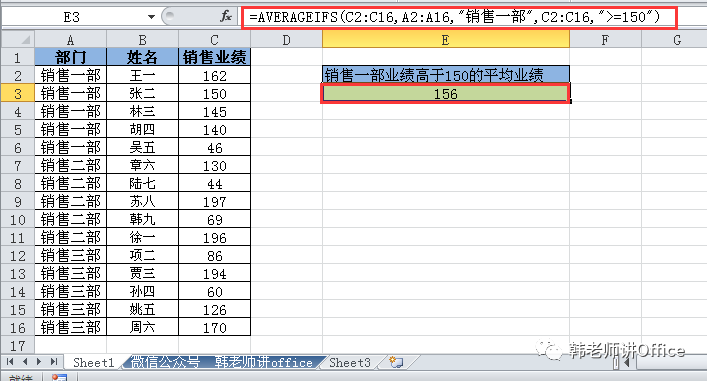Click sales value 130

pos(215,165)
